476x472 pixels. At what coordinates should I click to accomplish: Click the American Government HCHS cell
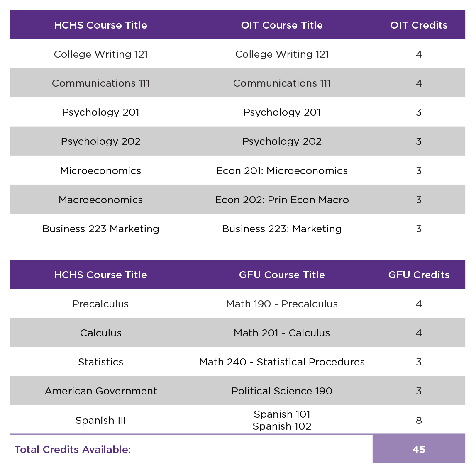point(101,391)
